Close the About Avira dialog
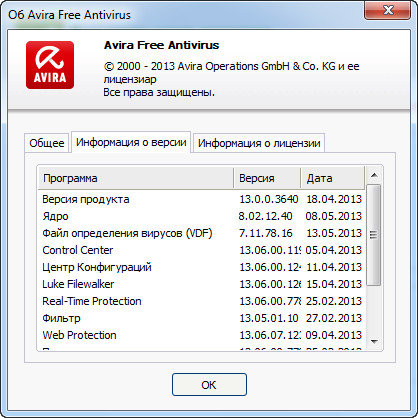 point(387,10)
